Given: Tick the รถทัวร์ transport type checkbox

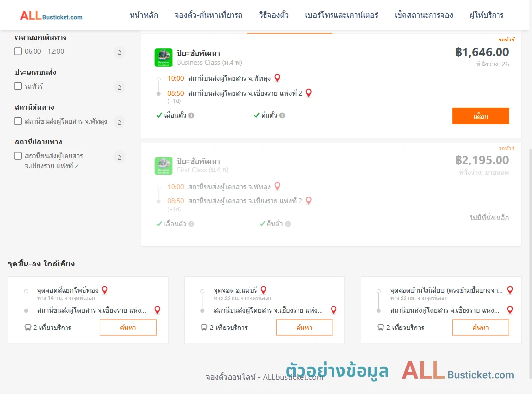Looking at the screenshot, I should 18,86.
